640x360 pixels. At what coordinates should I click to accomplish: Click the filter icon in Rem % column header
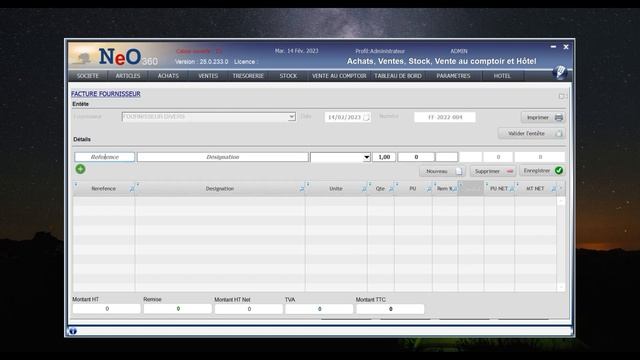pyautogui.click(x=455, y=189)
